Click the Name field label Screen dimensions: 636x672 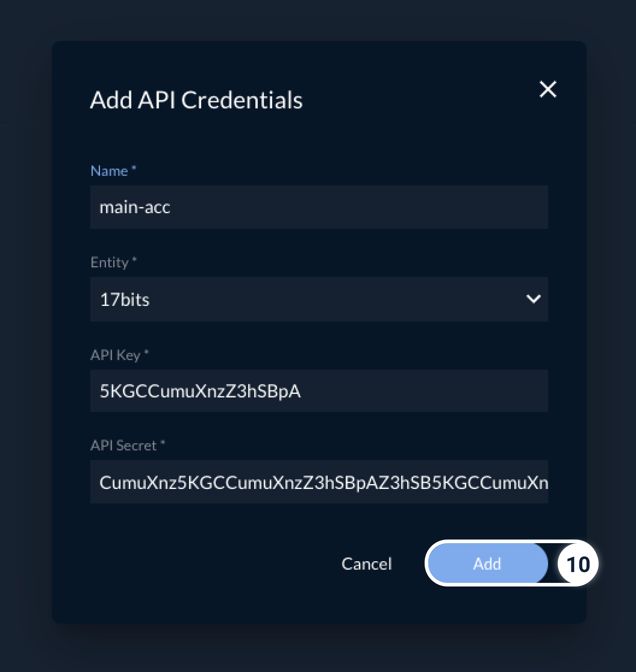pyautogui.click(x=109, y=171)
